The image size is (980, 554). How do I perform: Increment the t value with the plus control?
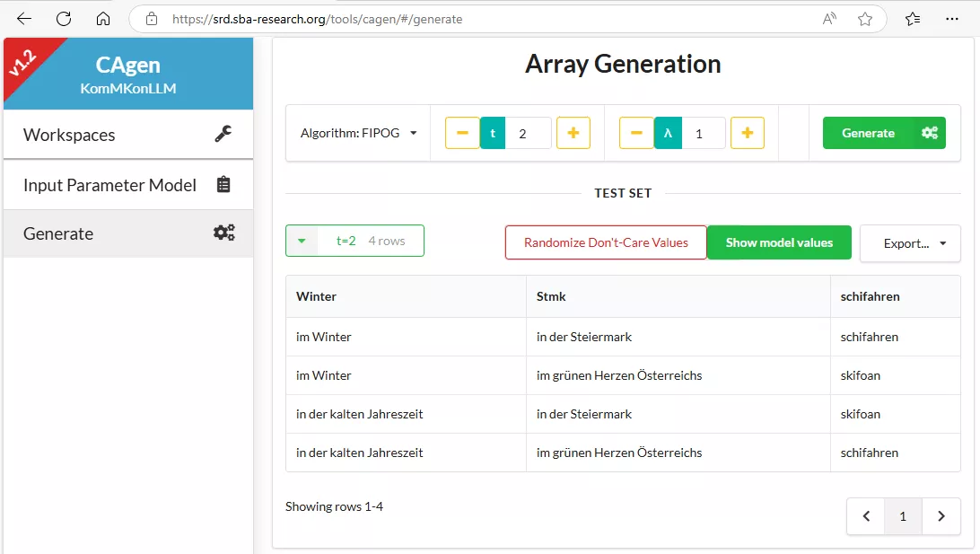[x=575, y=132]
